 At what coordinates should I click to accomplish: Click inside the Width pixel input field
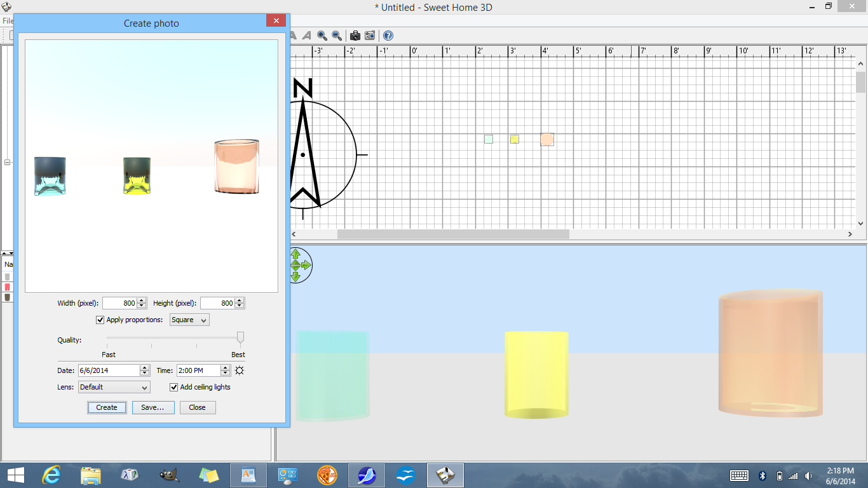click(119, 303)
